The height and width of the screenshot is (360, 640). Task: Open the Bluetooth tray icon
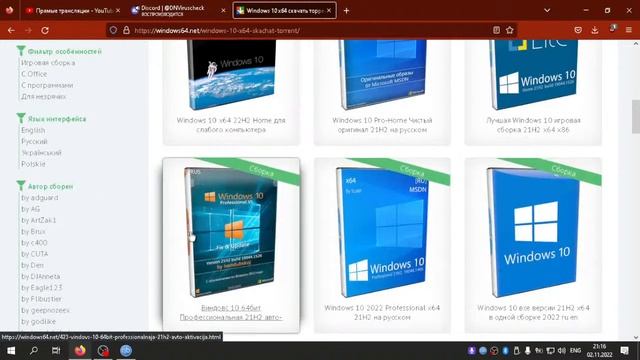[505, 351]
